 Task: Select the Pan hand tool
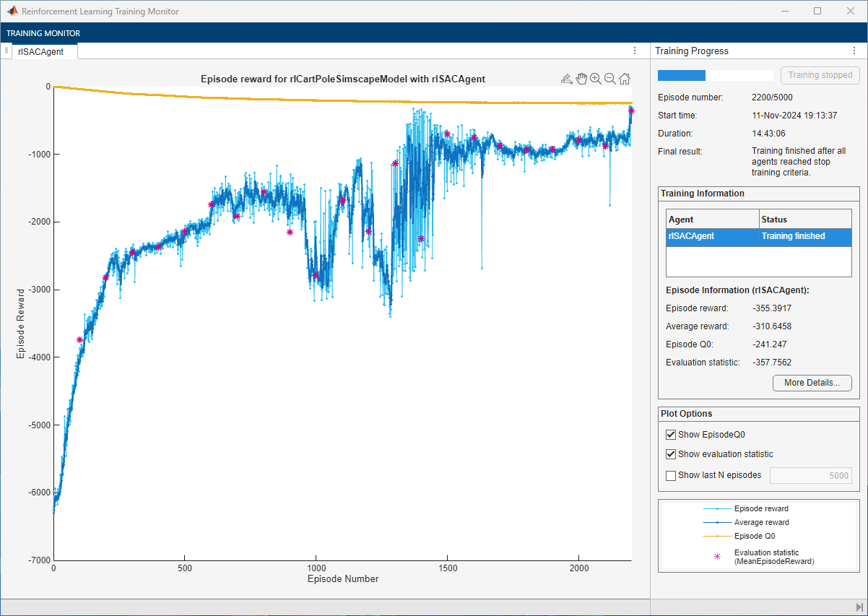click(581, 79)
